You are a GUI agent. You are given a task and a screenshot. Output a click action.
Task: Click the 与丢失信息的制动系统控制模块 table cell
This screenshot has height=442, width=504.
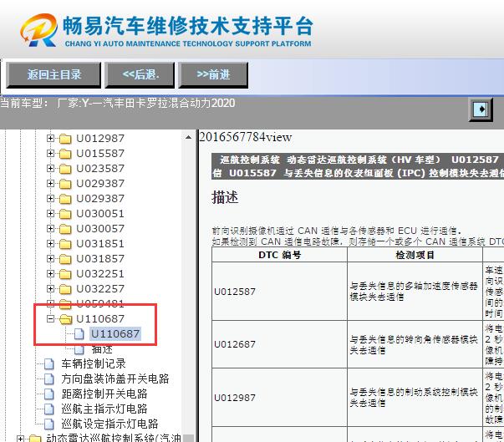(414, 398)
